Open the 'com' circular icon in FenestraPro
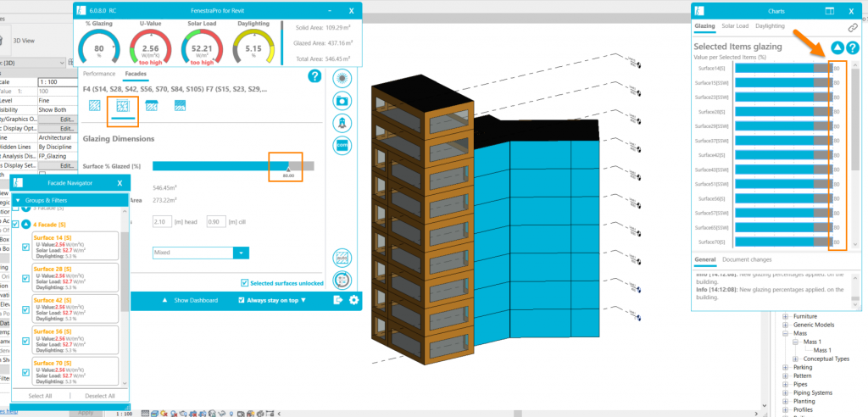Screen dimensions: 868x417 (342, 146)
